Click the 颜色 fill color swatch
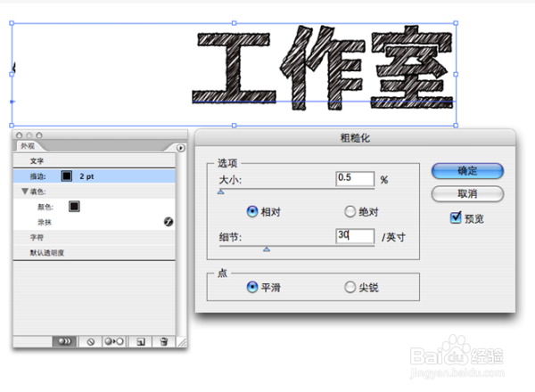The width and height of the screenshot is (535, 392). pos(74,206)
